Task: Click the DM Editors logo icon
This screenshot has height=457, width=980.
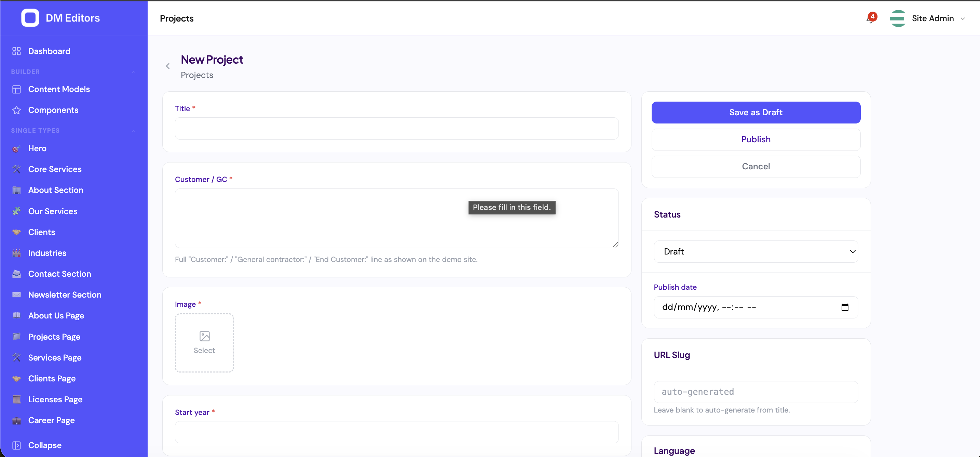Action: tap(30, 18)
